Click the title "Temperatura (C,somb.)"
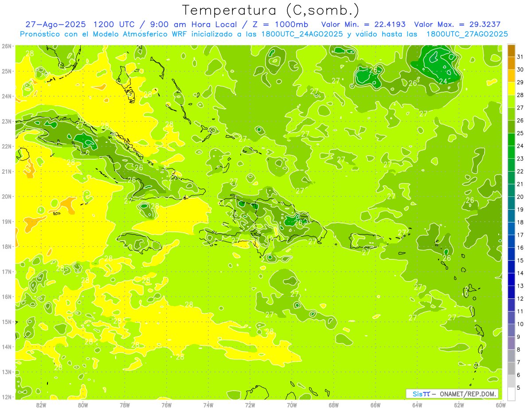The width and height of the screenshot is (532, 411). [271, 10]
